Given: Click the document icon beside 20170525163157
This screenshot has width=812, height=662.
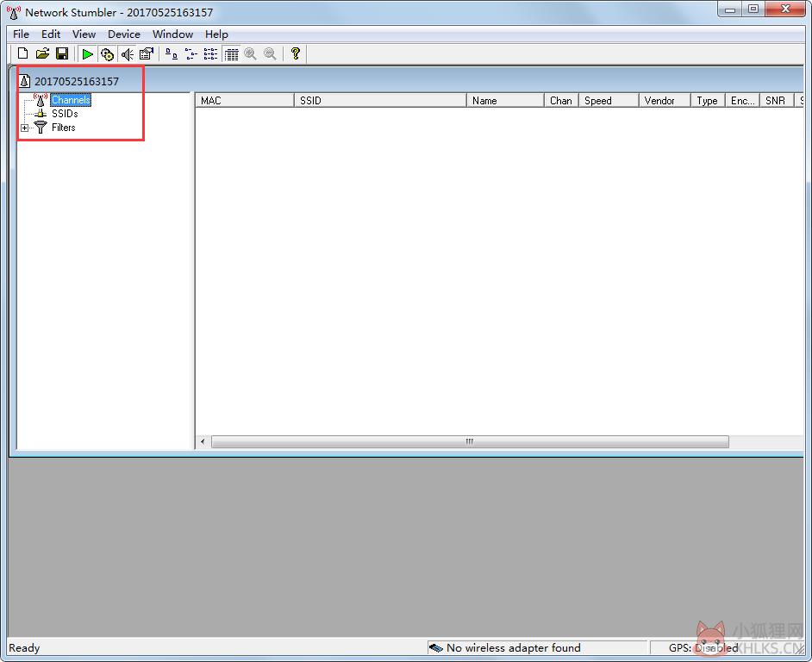Looking at the screenshot, I should coord(24,81).
